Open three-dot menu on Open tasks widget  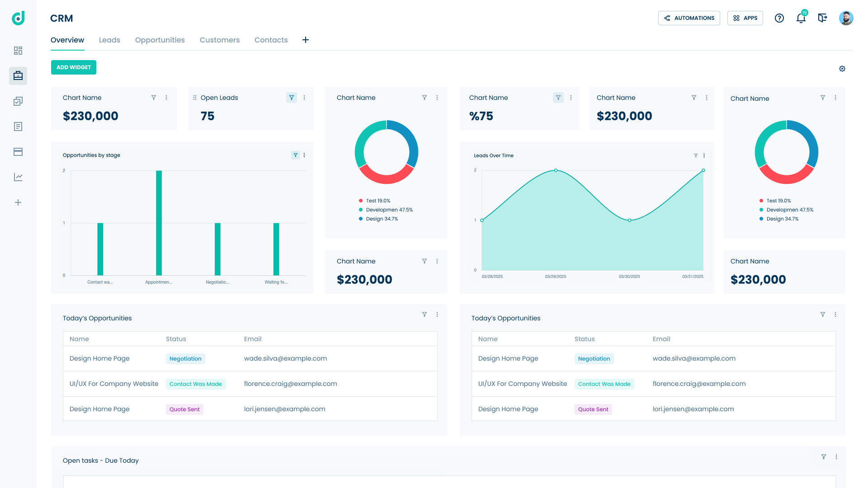[x=836, y=457]
